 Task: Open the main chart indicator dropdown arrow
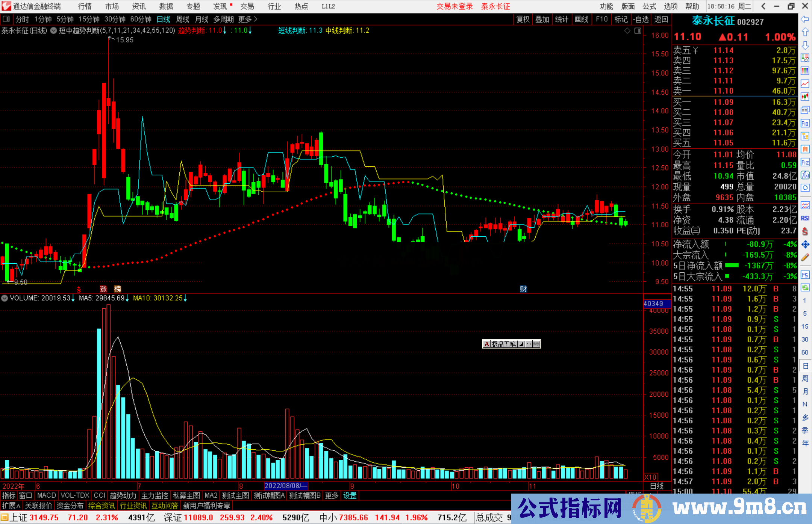(54, 31)
